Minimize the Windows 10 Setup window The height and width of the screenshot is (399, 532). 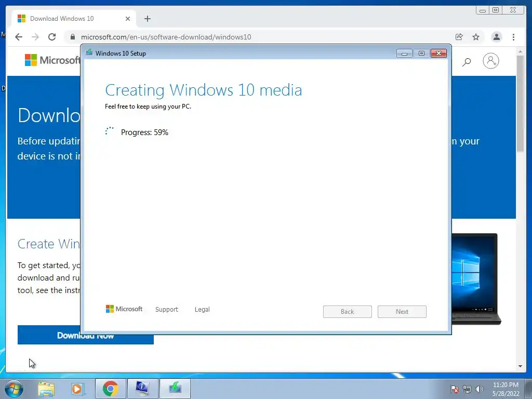point(404,54)
